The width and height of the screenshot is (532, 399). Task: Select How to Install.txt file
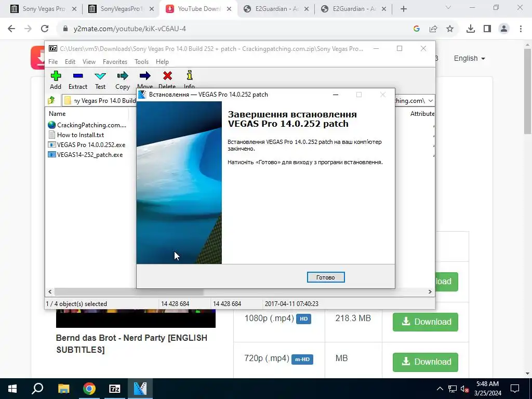(x=76, y=135)
